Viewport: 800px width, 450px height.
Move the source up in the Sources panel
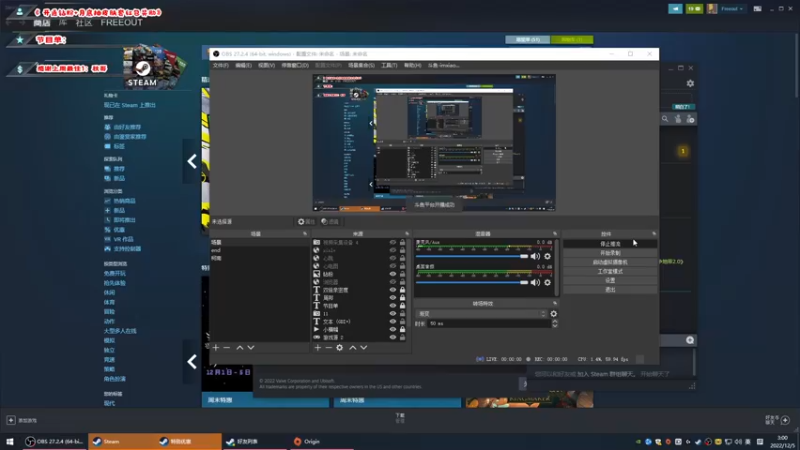[353, 347]
